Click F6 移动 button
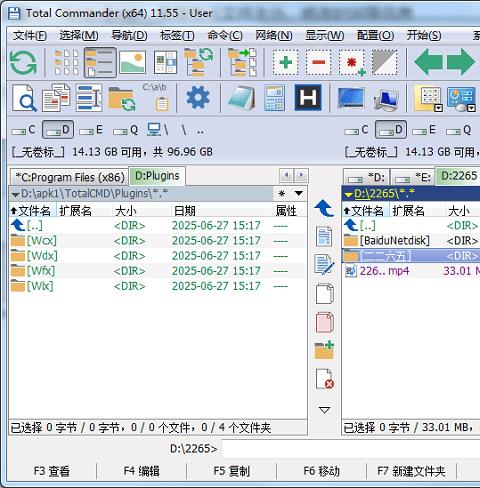The height and width of the screenshot is (488, 480). pos(322,471)
